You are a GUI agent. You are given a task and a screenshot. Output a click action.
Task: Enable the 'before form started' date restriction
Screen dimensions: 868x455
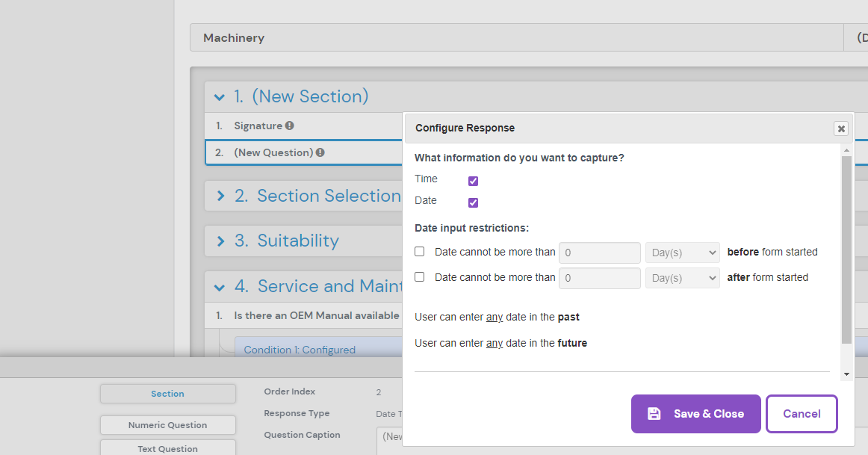pos(420,252)
